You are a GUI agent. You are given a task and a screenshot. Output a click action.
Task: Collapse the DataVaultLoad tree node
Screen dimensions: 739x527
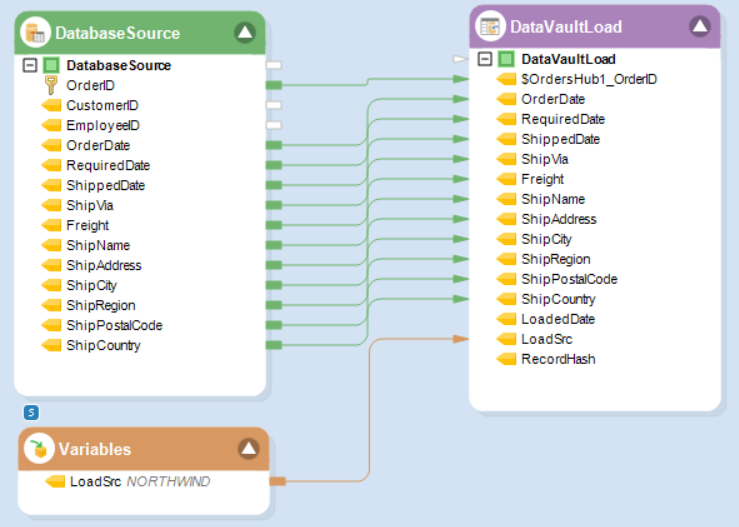pos(484,59)
